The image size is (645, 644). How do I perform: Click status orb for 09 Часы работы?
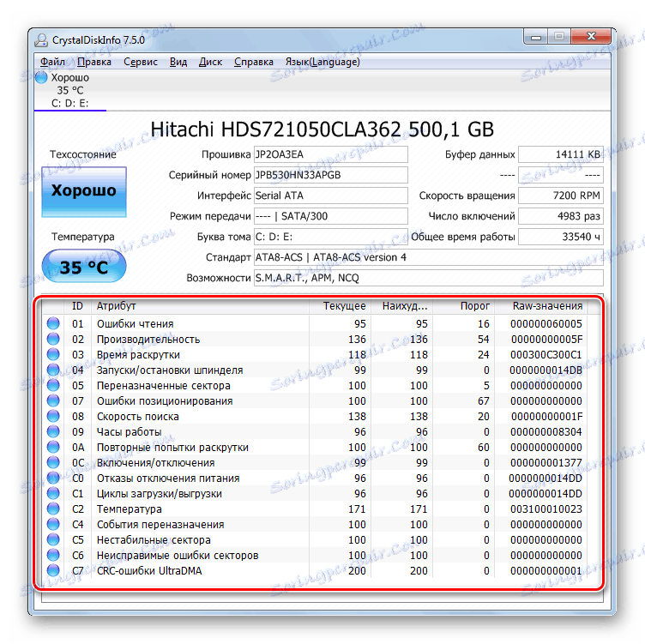(53, 431)
